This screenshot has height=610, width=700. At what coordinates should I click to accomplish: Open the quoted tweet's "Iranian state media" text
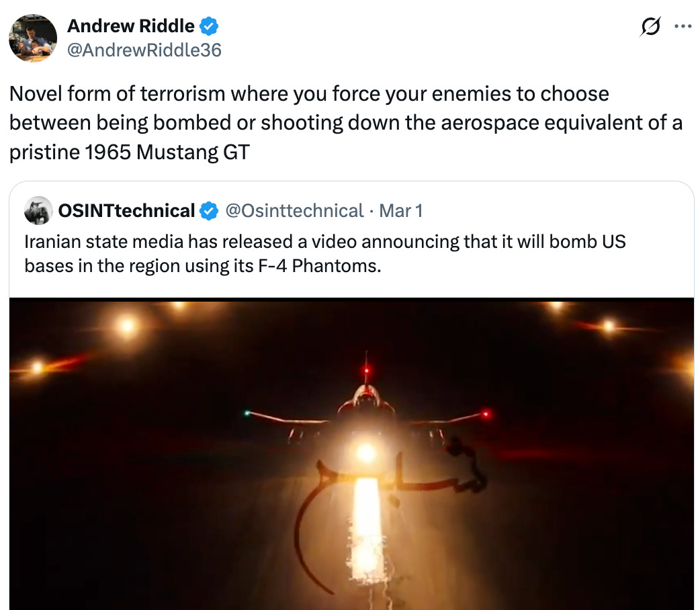point(325,242)
